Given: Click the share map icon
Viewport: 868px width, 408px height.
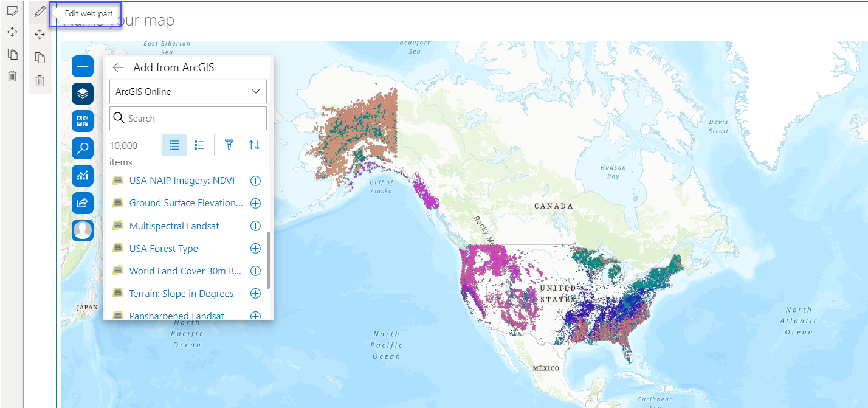Looking at the screenshot, I should click(x=83, y=203).
